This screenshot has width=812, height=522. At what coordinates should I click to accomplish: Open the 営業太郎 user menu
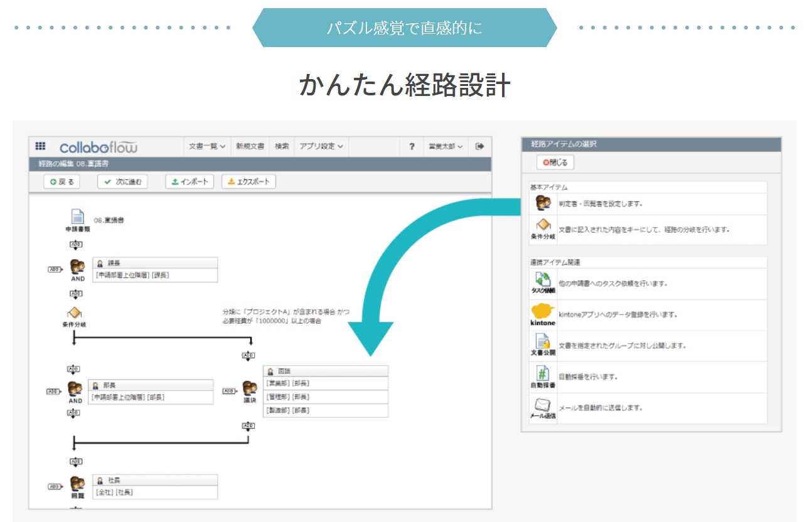446,146
